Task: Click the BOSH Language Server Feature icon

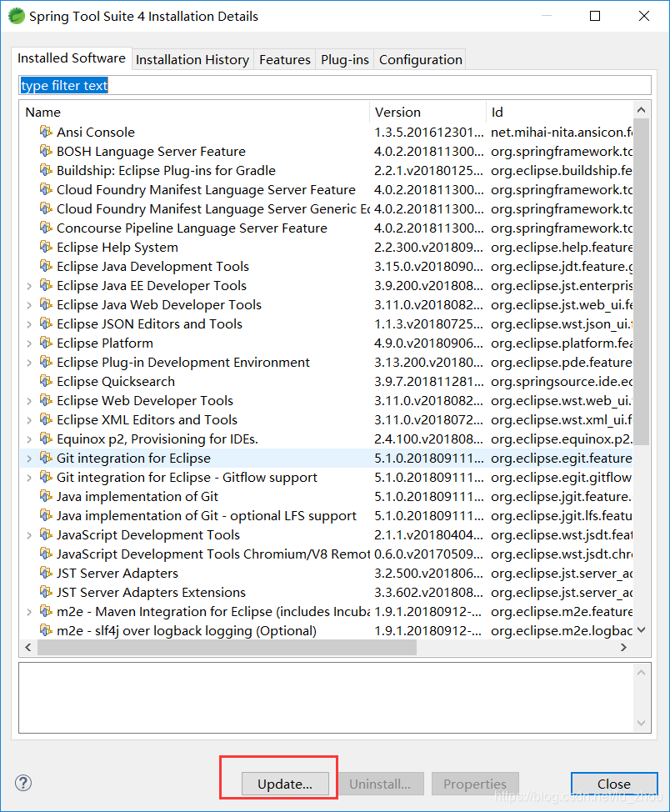Action: point(46,151)
